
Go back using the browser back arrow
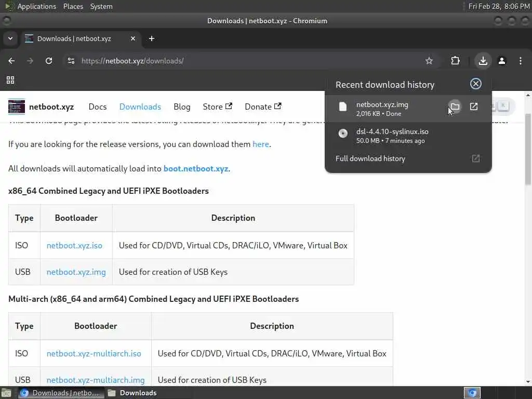11,61
